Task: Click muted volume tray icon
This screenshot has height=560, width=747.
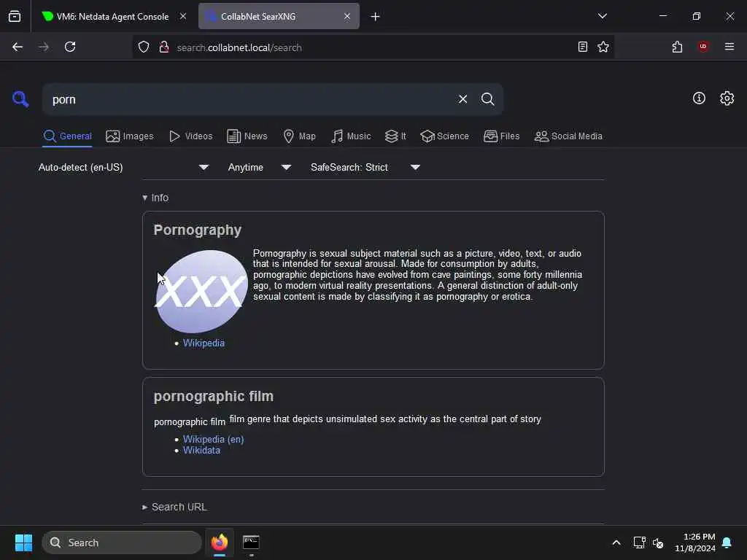Action: click(x=658, y=542)
